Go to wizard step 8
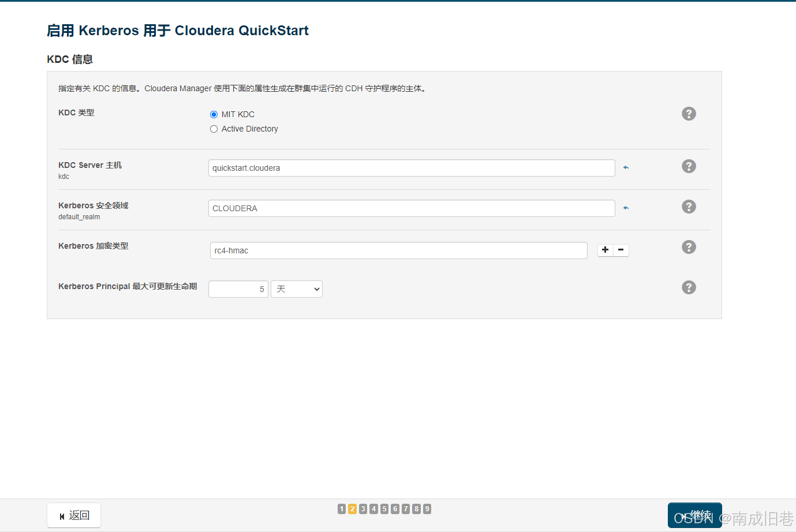The width and height of the screenshot is (796, 532). pyautogui.click(x=416, y=509)
